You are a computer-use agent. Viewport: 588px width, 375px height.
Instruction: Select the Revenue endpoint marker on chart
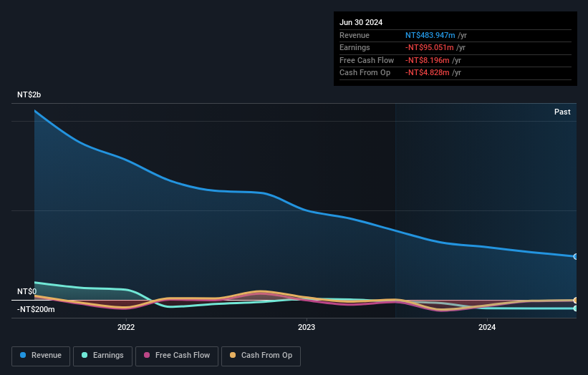[x=576, y=257]
